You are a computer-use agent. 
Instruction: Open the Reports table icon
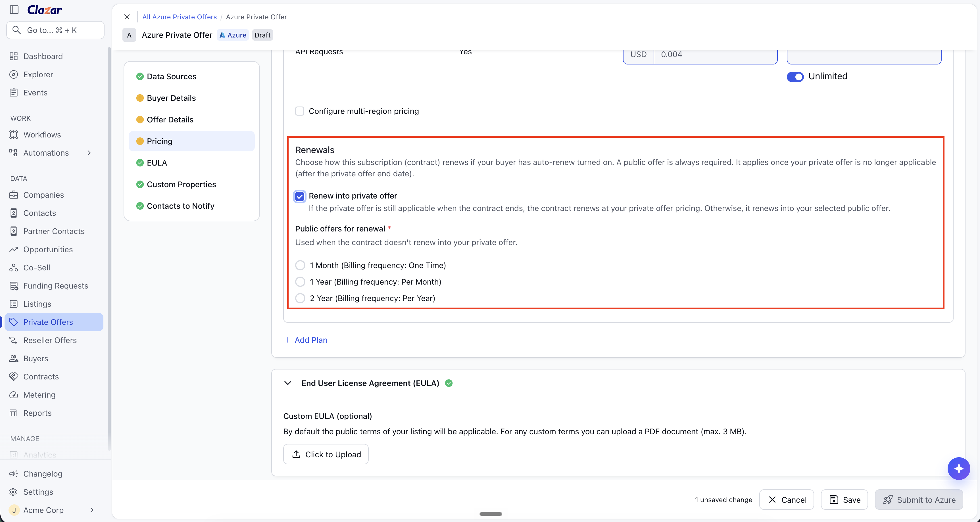tap(14, 413)
